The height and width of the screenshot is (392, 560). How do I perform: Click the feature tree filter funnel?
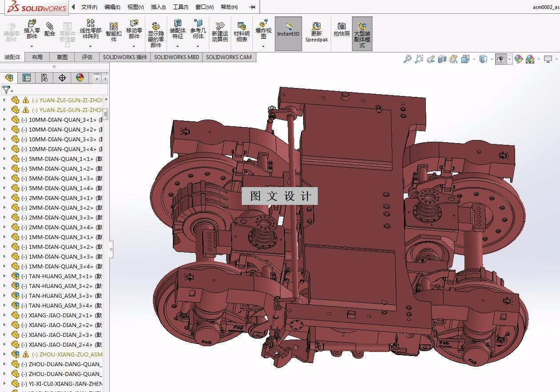click(x=6, y=90)
